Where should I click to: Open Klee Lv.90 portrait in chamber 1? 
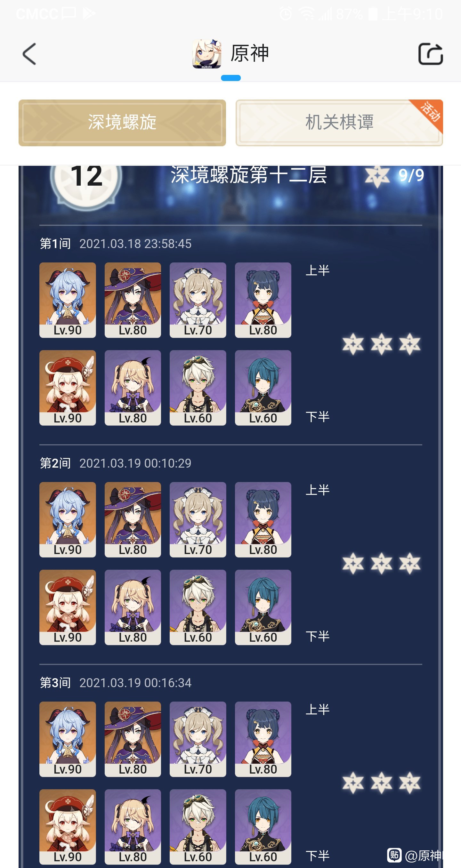coord(68,388)
